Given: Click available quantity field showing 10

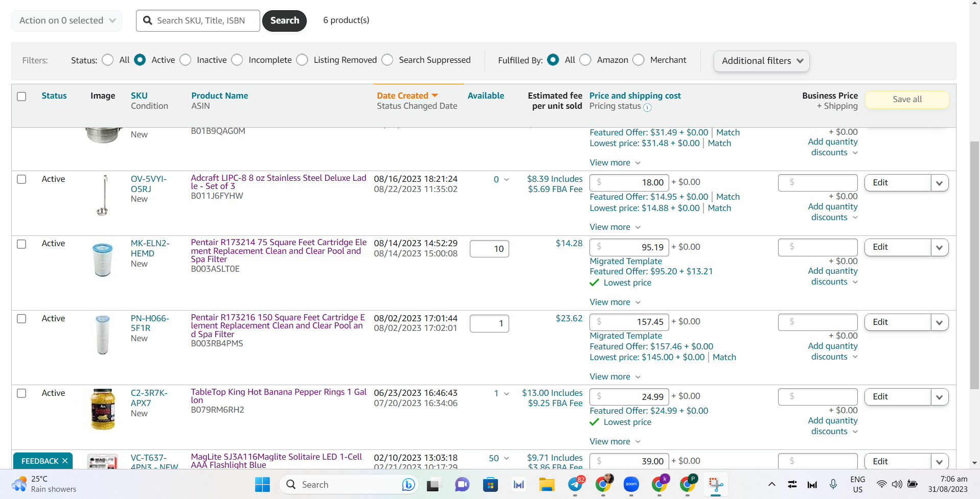Looking at the screenshot, I should (x=489, y=249).
